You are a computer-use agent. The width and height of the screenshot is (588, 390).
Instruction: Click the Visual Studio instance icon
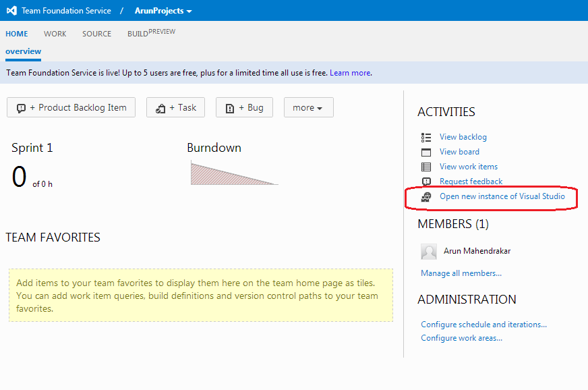point(426,197)
